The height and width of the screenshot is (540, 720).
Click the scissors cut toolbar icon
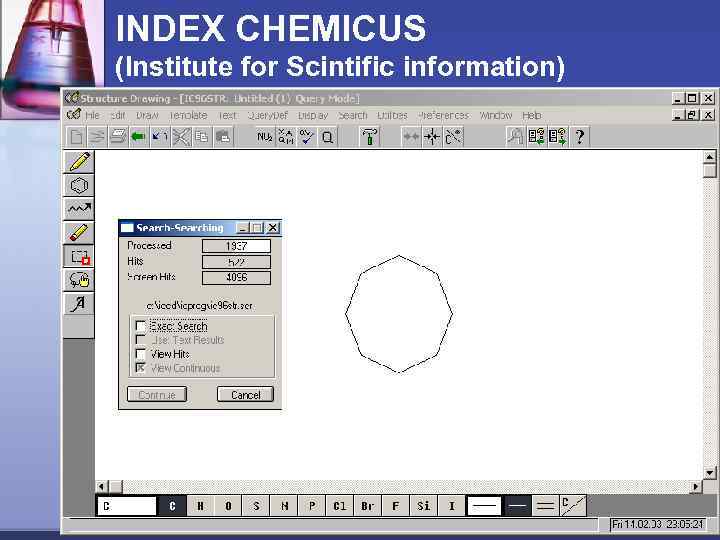pyautogui.click(x=181, y=137)
